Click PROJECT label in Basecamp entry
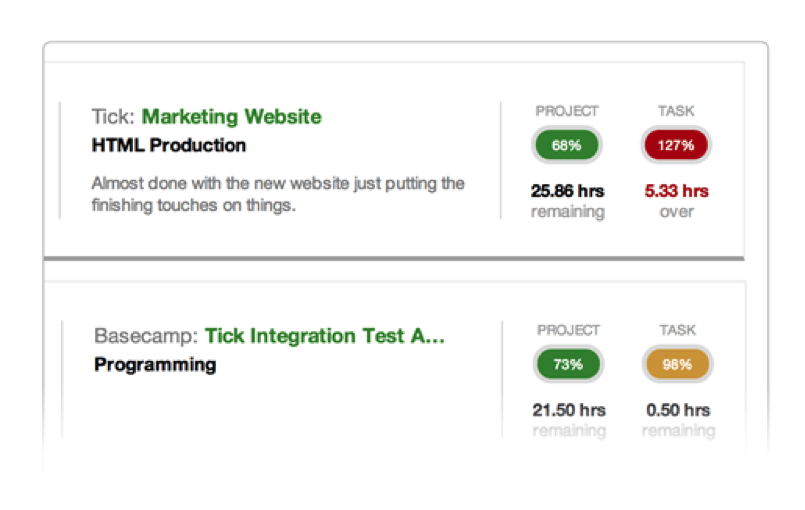 [x=568, y=330]
